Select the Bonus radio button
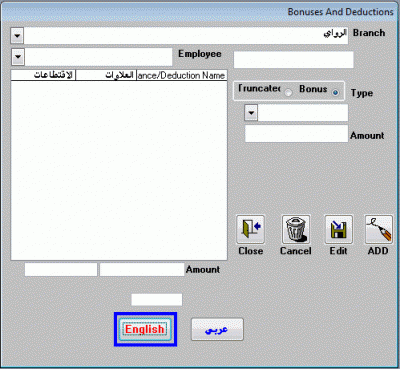The image size is (400, 369). click(335, 93)
